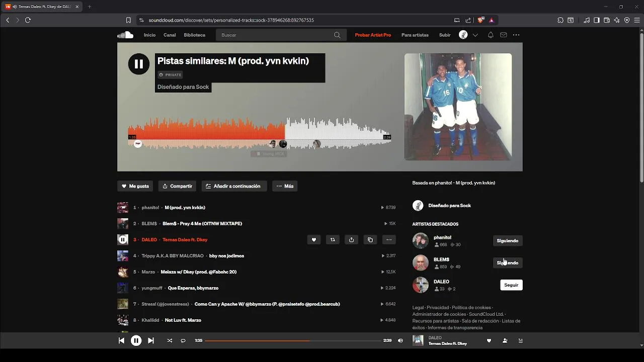This screenshot has width=644, height=362.
Task: Open the messages envelope icon
Action: point(503,35)
